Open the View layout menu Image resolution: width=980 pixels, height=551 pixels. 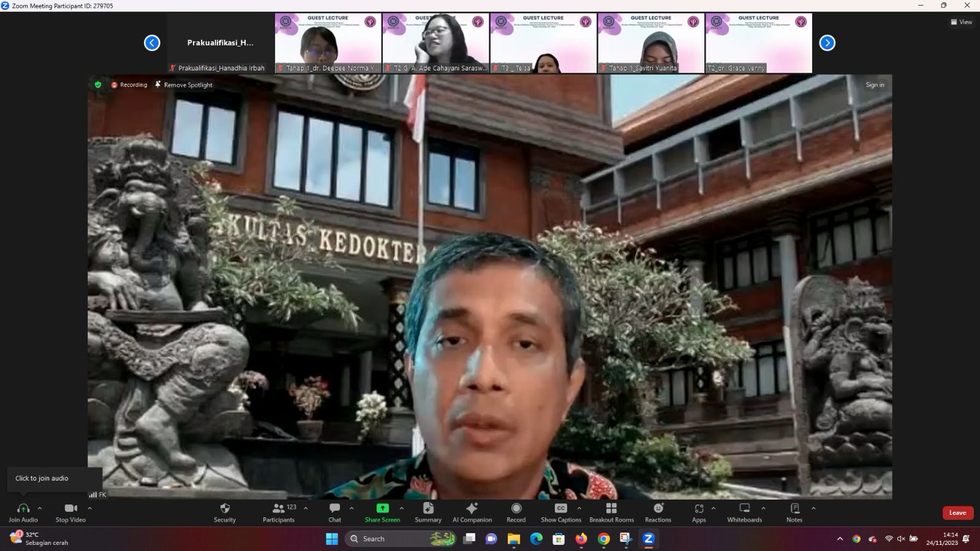pyautogui.click(x=961, y=22)
